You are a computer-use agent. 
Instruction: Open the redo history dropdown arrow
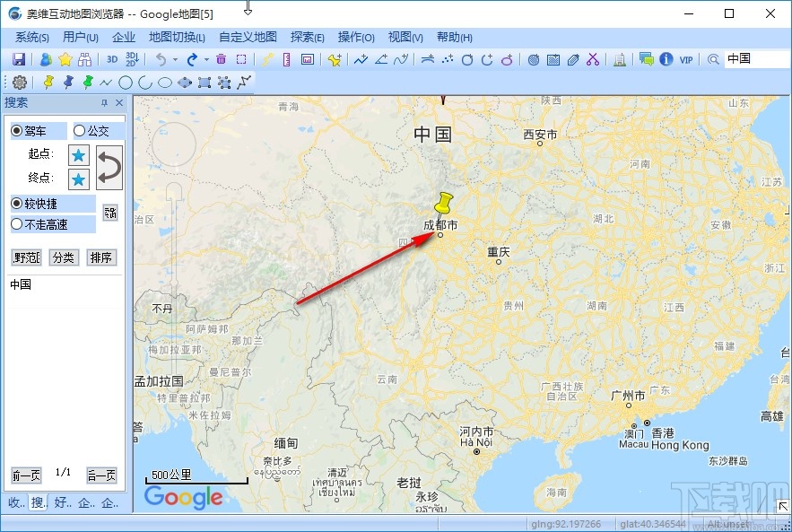tap(205, 58)
